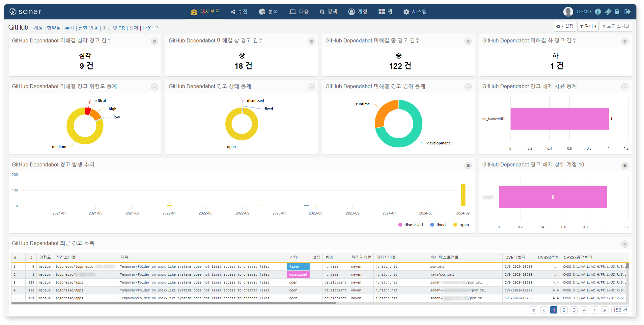This screenshot has width=644, height=325.
Task: Click ID 139 cell
Action: (31, 282)
